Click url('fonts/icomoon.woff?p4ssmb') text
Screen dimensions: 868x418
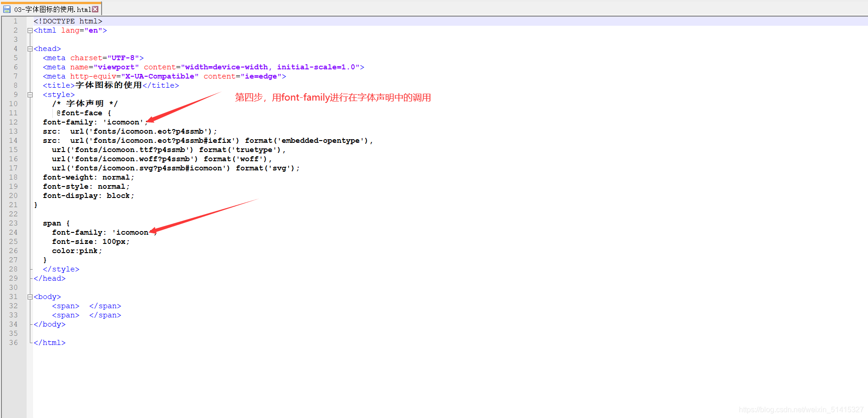tap(125, 159)
